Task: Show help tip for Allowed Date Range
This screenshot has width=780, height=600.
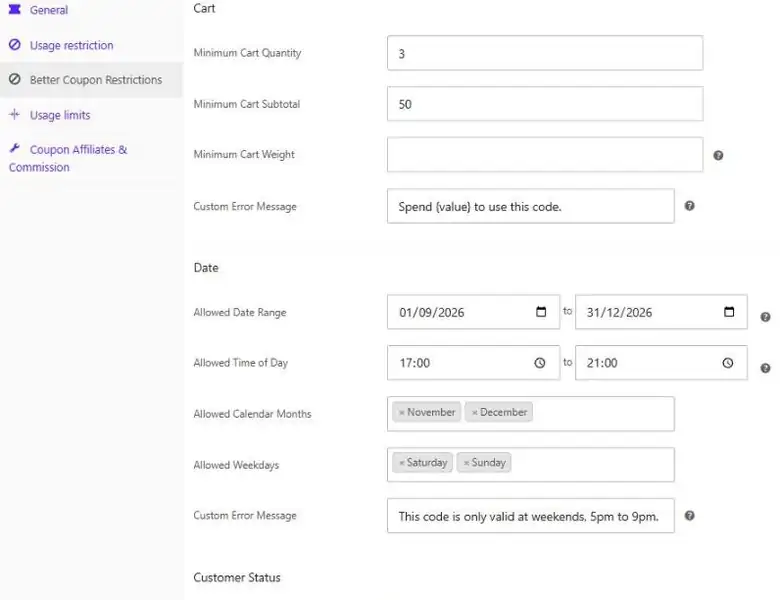Action: click(766, 317)
